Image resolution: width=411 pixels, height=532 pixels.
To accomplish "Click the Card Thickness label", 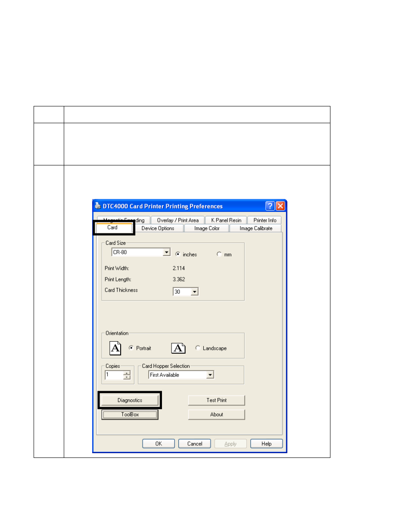I will pos(121,290).
